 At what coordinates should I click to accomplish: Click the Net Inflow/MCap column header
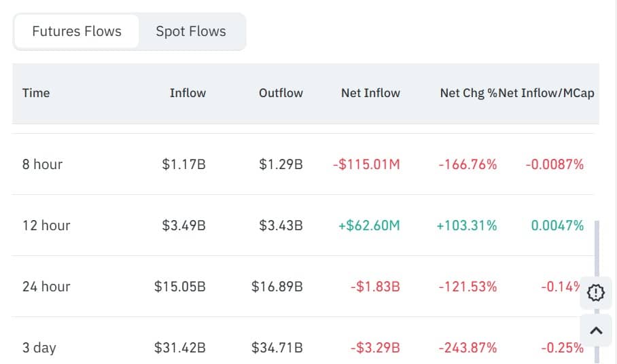546,93
